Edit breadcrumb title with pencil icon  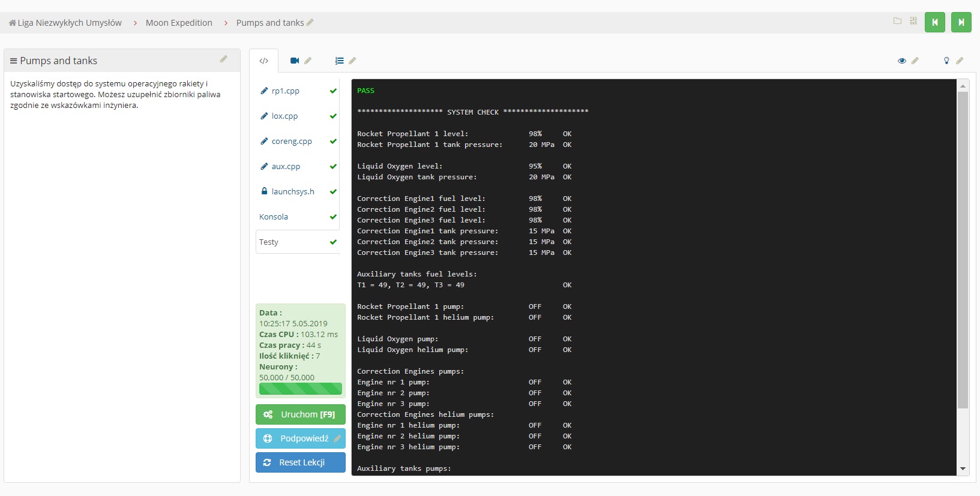click(310, 23)
